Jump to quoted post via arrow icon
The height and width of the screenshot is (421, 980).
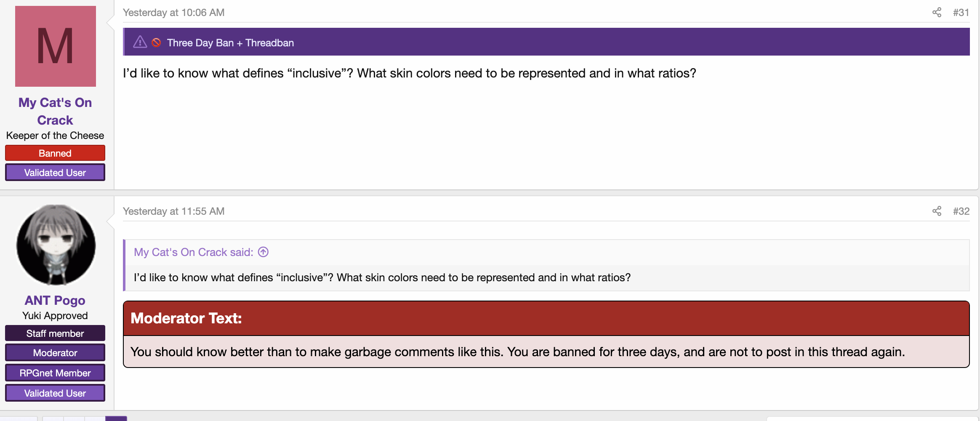point(263,252)
